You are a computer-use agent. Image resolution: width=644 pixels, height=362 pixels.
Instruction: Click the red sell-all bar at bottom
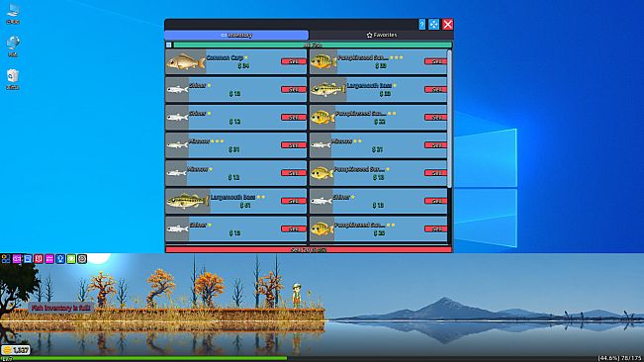pos(309,249)
